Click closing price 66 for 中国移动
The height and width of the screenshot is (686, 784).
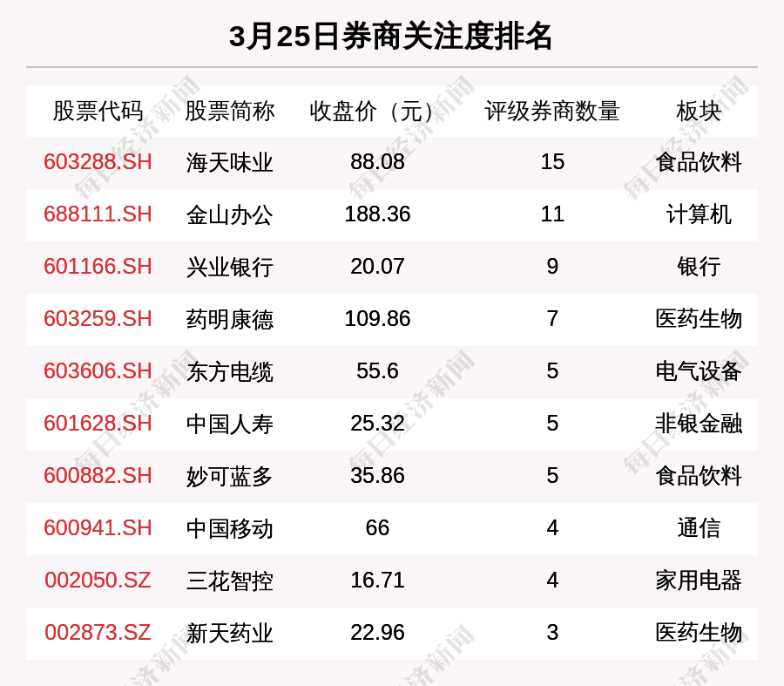[x=377, y=528]
